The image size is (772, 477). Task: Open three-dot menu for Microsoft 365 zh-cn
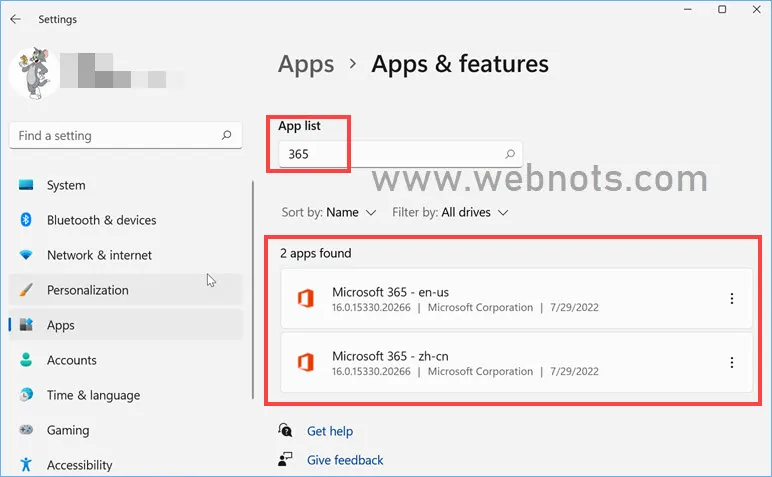732,363
